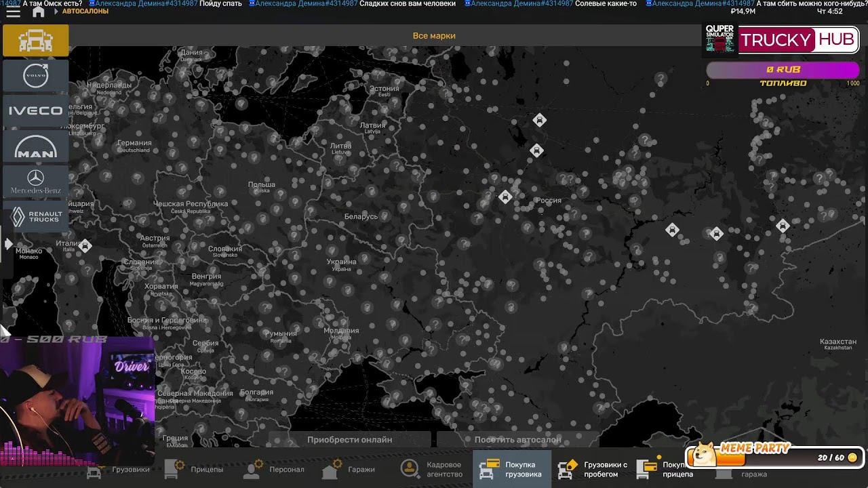The image size is (868, 488).
Task: Click the ₽14,9M balance display
Action: pyautogui.click(x=743, y=12)
